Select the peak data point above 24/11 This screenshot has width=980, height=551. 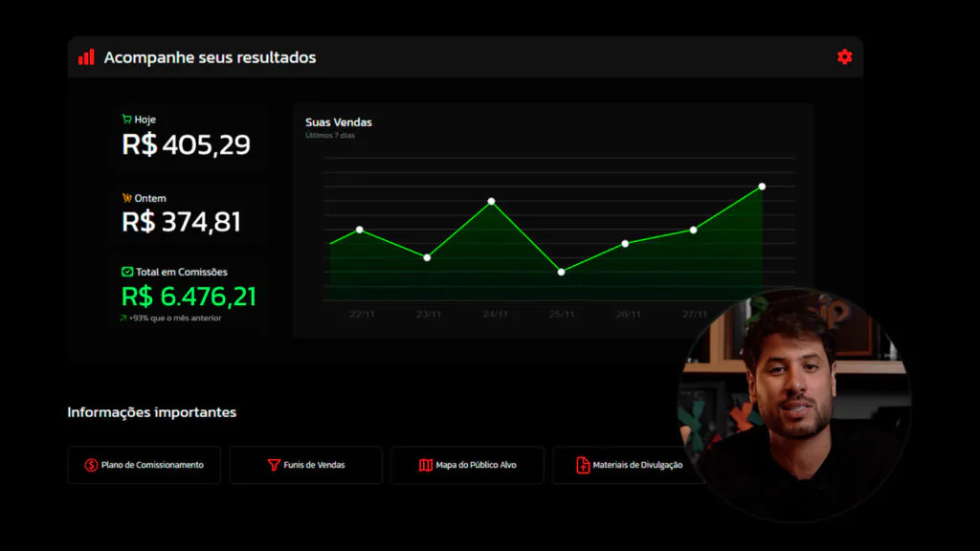(492, 202)
